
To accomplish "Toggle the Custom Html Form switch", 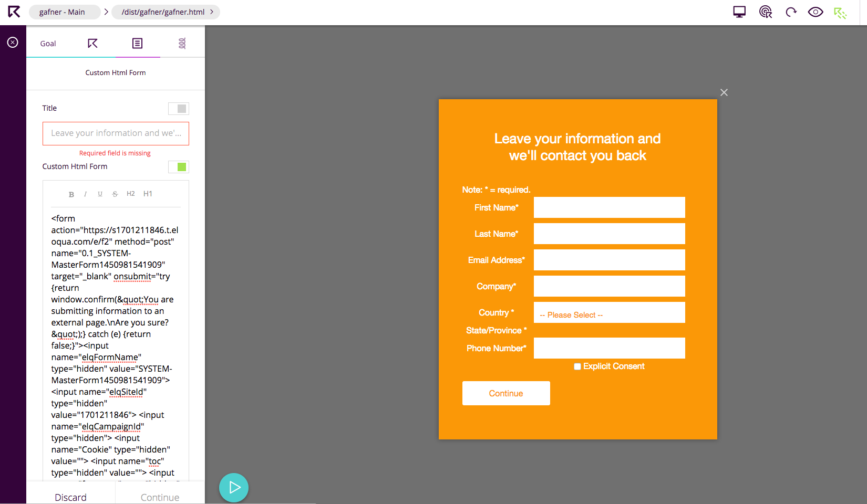I will pyautogui.click(x=178, y=167).
